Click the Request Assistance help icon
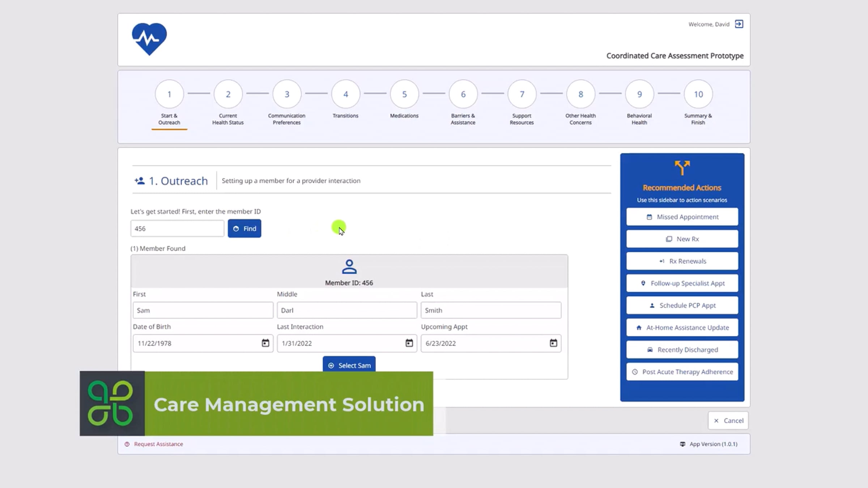This screenshot has width=868, height=488. pos(127,444)
